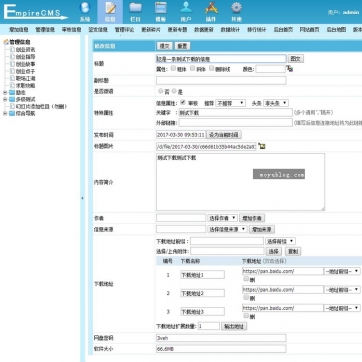The width and height of the screenshot is (362, 362).
Task: Open the address prefix dropdown for download row 1
Action: pos(342,271)
